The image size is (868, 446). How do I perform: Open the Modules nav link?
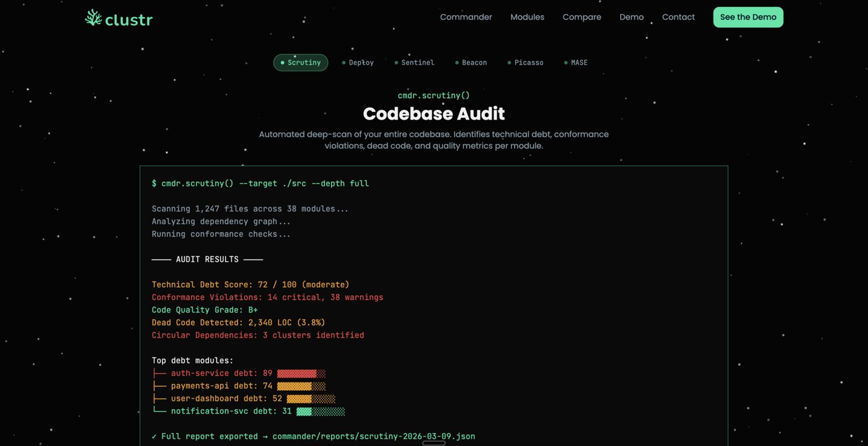[528, 17]
